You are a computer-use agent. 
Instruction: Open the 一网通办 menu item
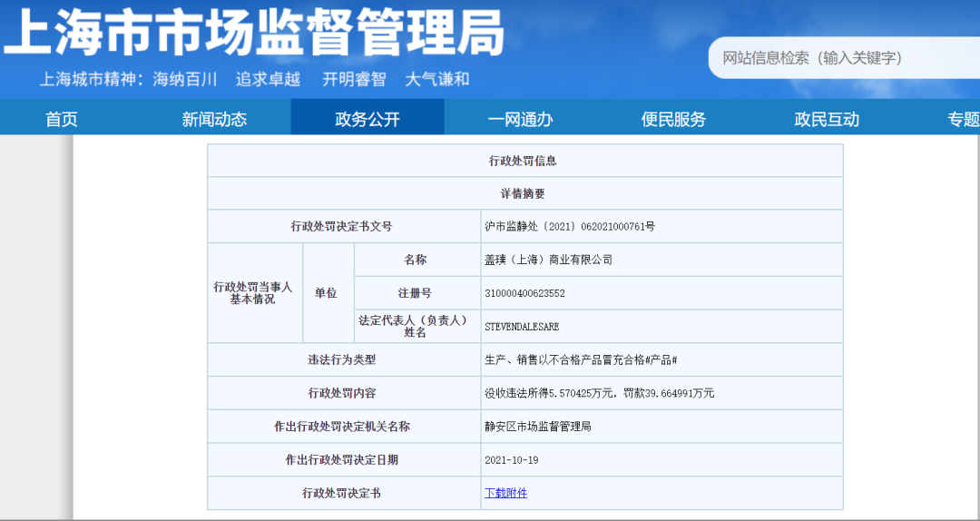pos(520,119)
